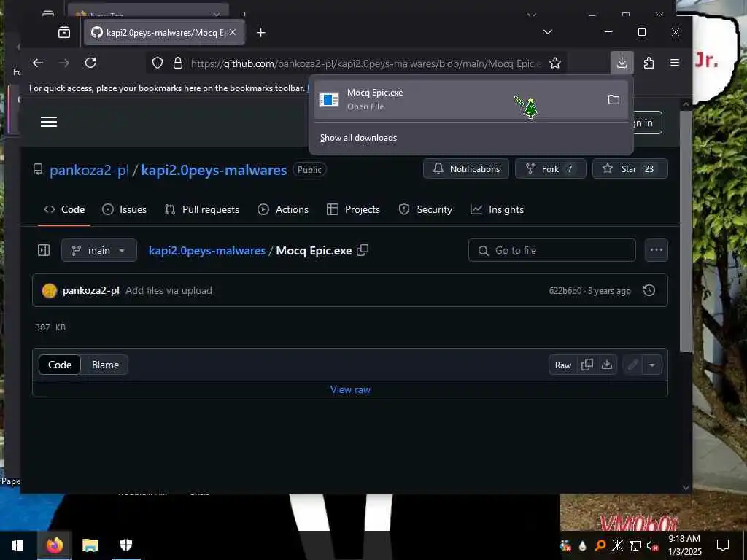Expand the file tree side panel
This screenshot has width=747, height=560.
point(44,250)
